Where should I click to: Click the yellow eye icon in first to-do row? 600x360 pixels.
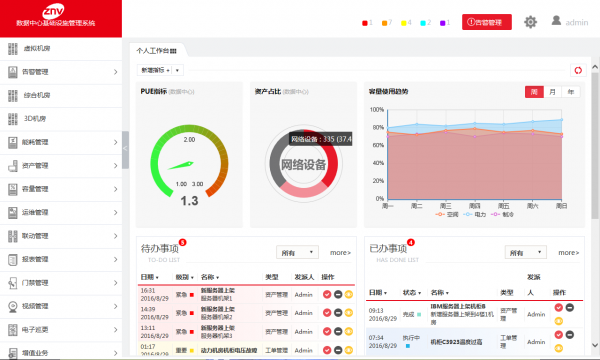(349, 294)
